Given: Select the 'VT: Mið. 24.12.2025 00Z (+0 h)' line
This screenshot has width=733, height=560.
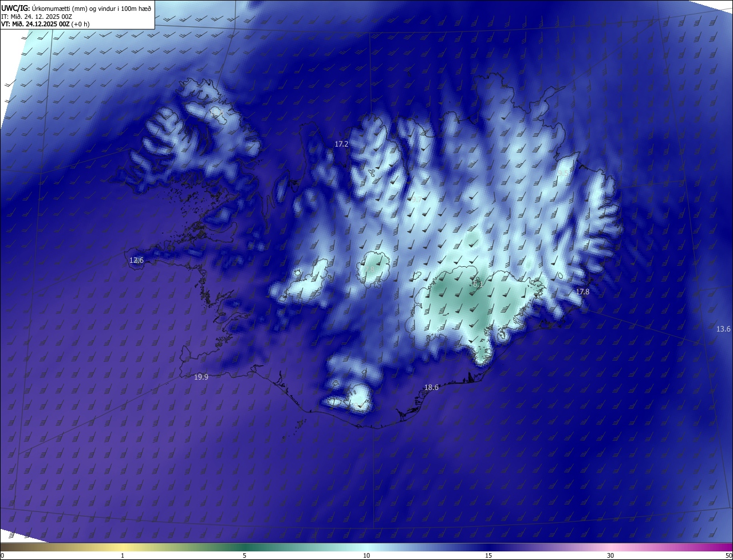Looking at the screenshot, I should [x=45, y=24].
